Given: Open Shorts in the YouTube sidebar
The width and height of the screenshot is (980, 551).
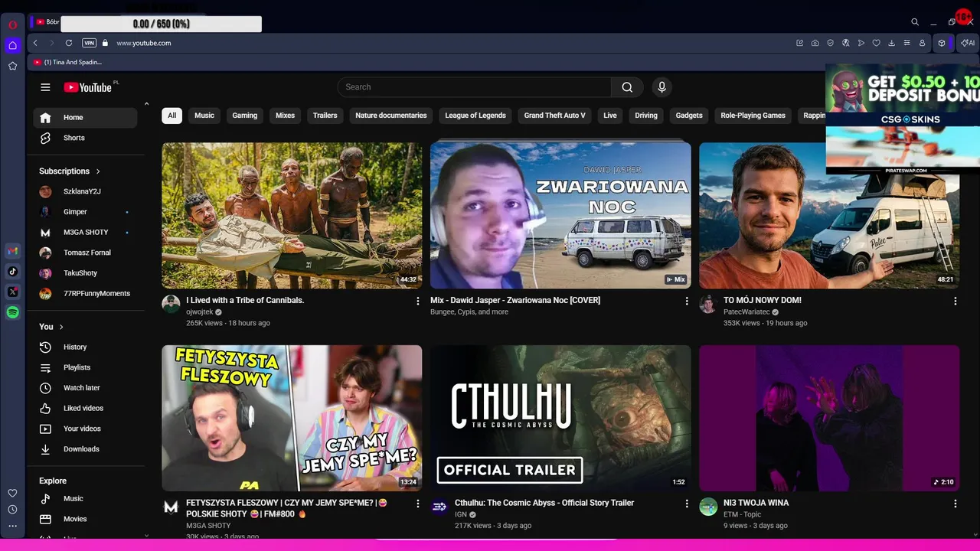Looking at the screenshot, I should 85,138.
